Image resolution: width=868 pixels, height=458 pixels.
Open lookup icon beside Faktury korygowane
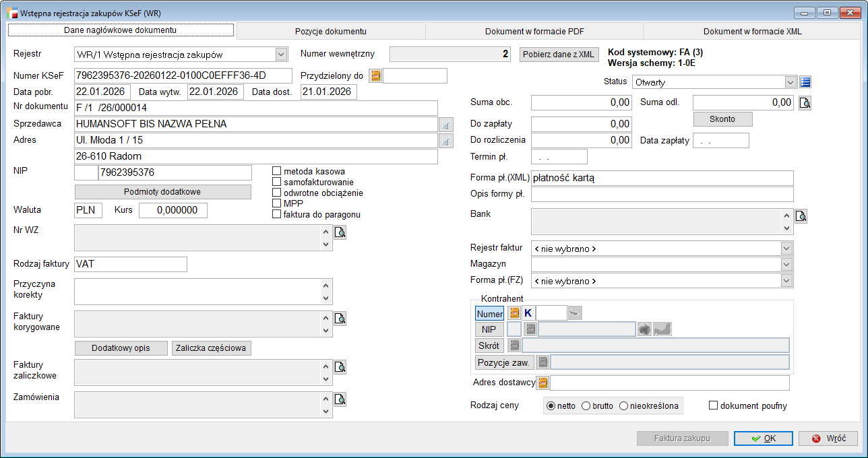pyautogui.click(x=340, y=319)
